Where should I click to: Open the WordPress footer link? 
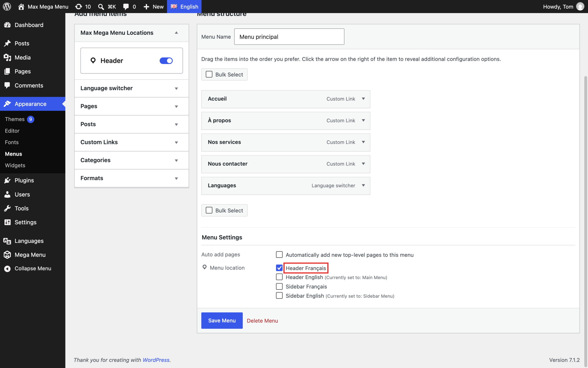point(156,360)
